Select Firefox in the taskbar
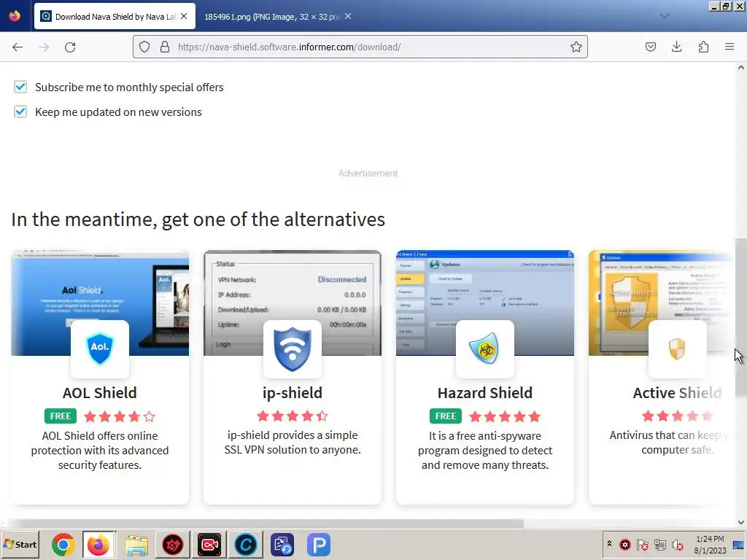Screen dimensions: 747x560 98,544
